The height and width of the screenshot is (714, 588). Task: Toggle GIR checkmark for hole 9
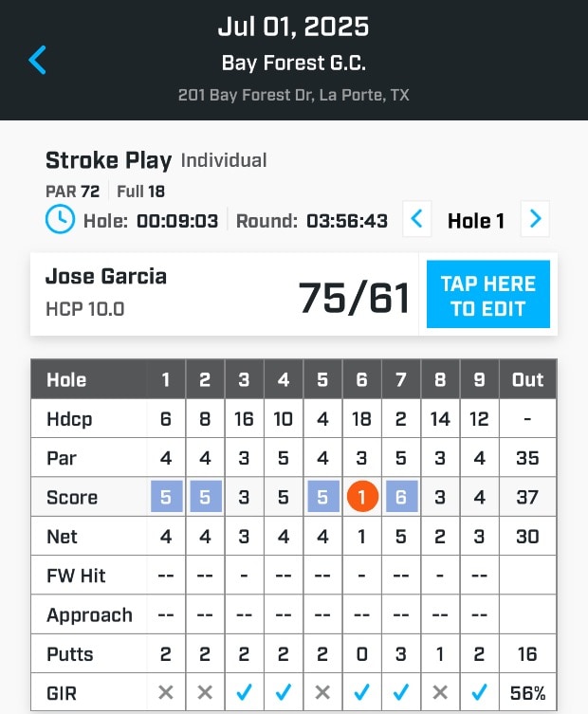point(479,693)
